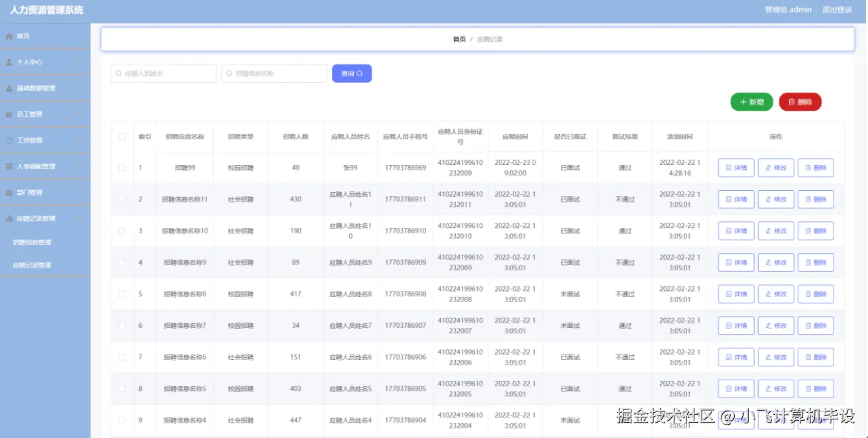Click 修改 on row 招聘信息名称5
Image resolution: width=868 pixels, height=438 pixels.
tap(776, 389)
